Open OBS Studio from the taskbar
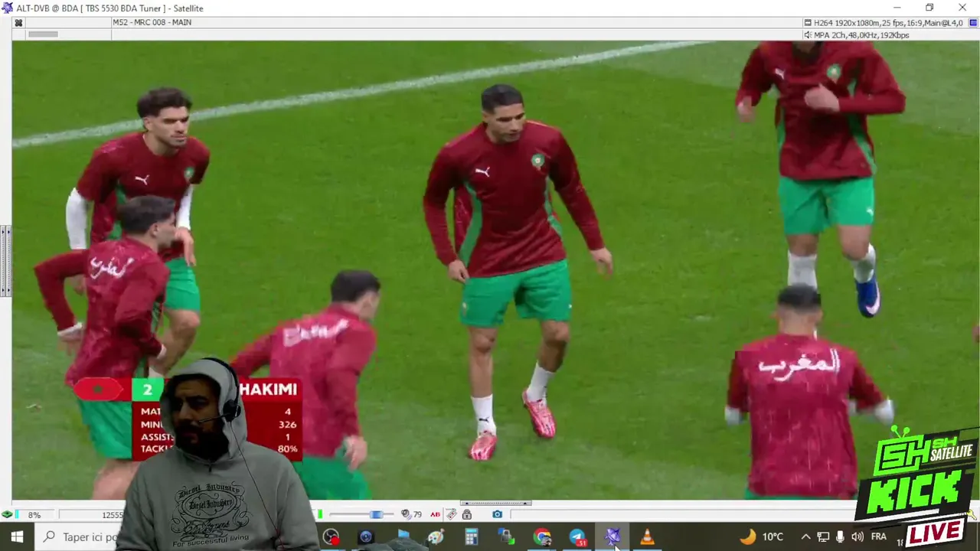This screenshot has width=980, height=551. [331, 537]
